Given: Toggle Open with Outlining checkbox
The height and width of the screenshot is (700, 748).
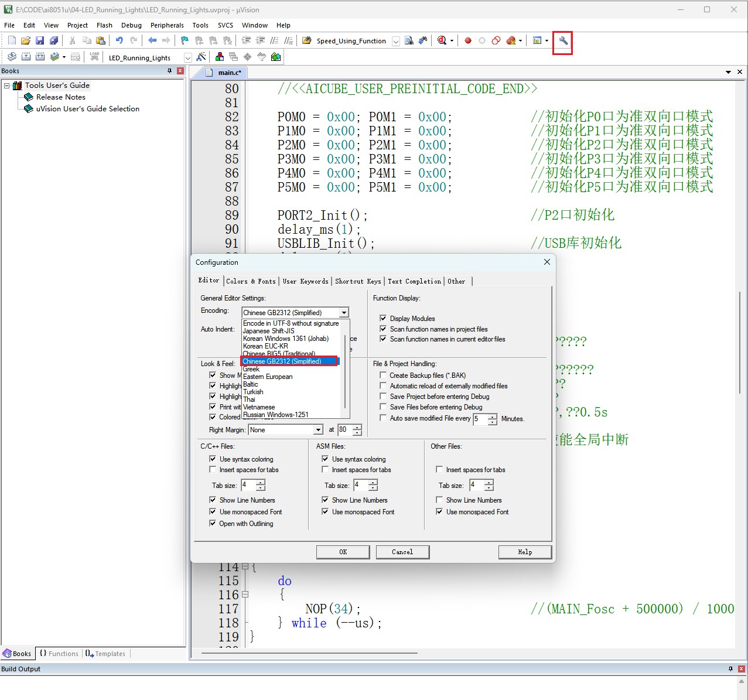Looking at the screenshot, I should point(213,523).
